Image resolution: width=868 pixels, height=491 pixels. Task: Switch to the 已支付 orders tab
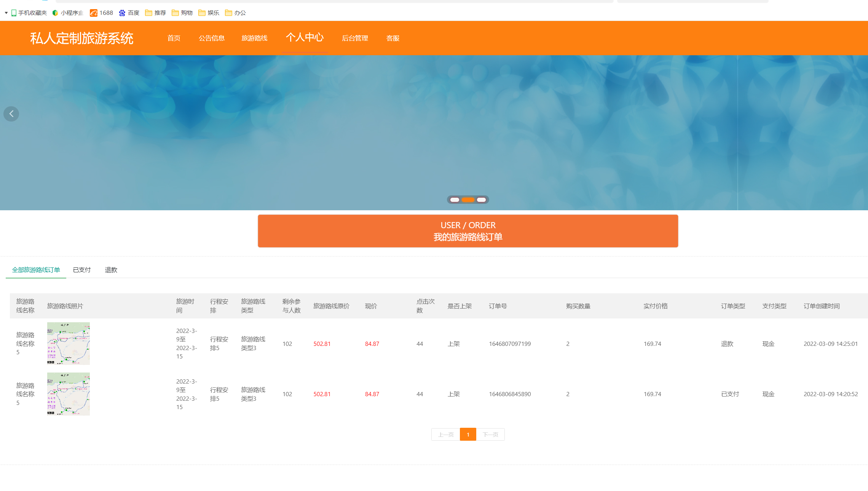click(x=82, y=270)
